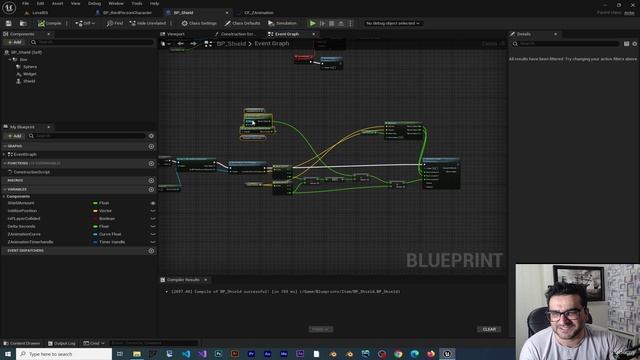
Task: Navigate forward in graph history
Action: [x=193, y=44]
